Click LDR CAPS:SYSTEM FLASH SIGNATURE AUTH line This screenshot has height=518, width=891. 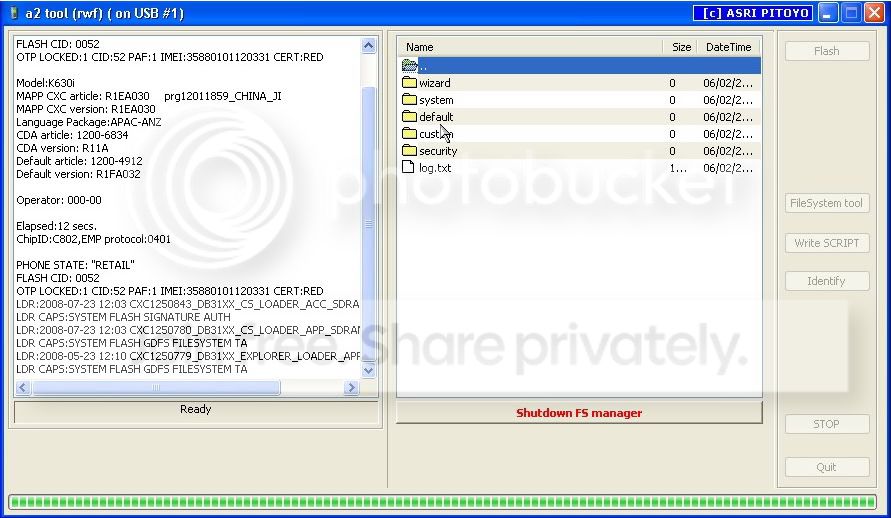pos(123,317)
